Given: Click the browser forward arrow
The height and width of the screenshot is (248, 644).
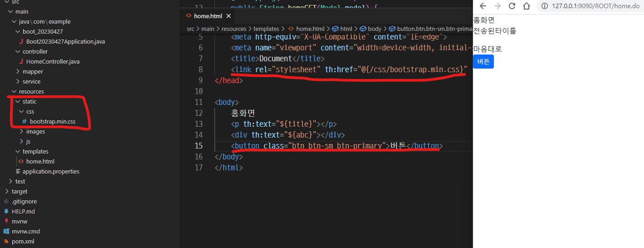Looking at the screenshot, I should (498, 6).
